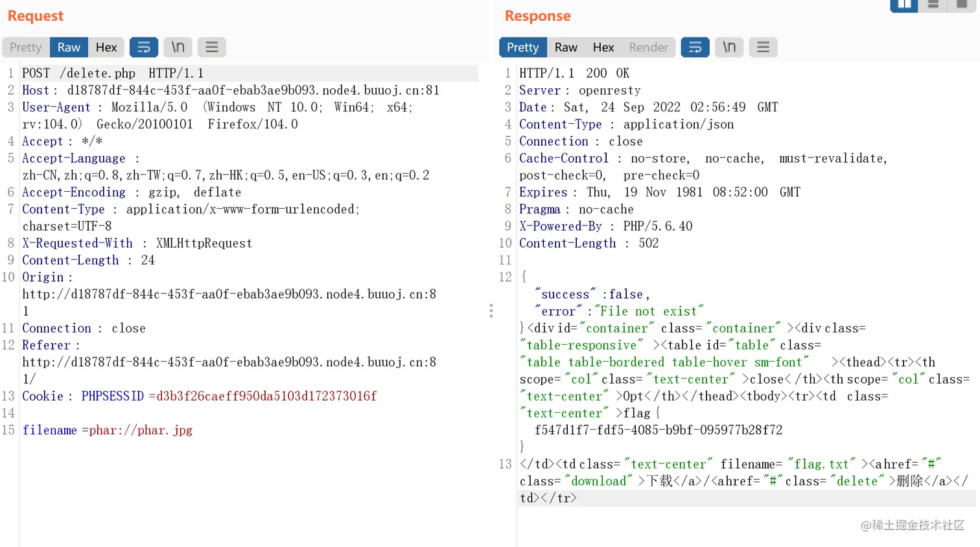The height and width of the screenshot is (547, 980).
Task: Click 'HTTP/1.1 200 OK' status line
Action: coord(574,73)
